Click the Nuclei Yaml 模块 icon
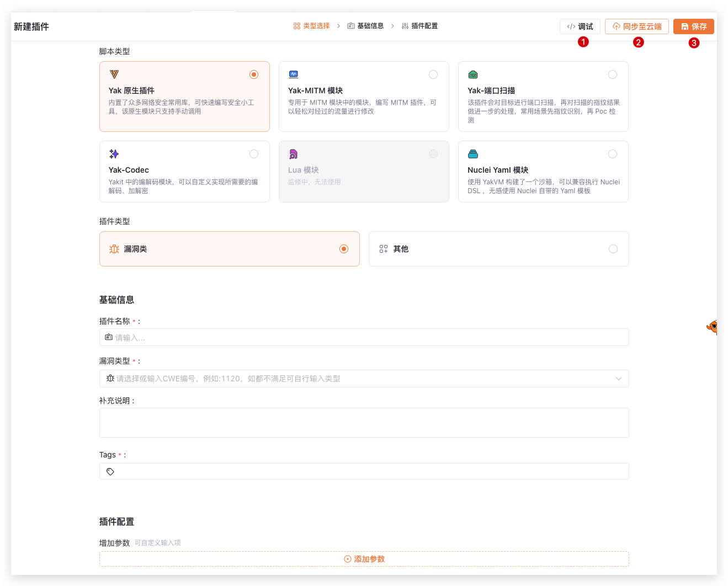The height and width of the screenshot is (586, 728). [x=473, y=154]
